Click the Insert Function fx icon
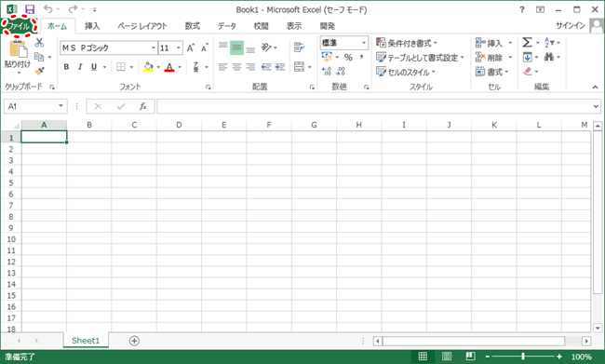The width and height of the screenshot is (605, 364). pyautogui.click(x=142, y=106)
